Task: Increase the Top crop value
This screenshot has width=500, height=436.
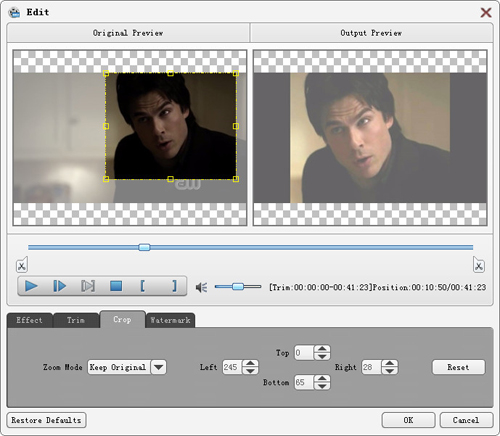Action: 322,349
